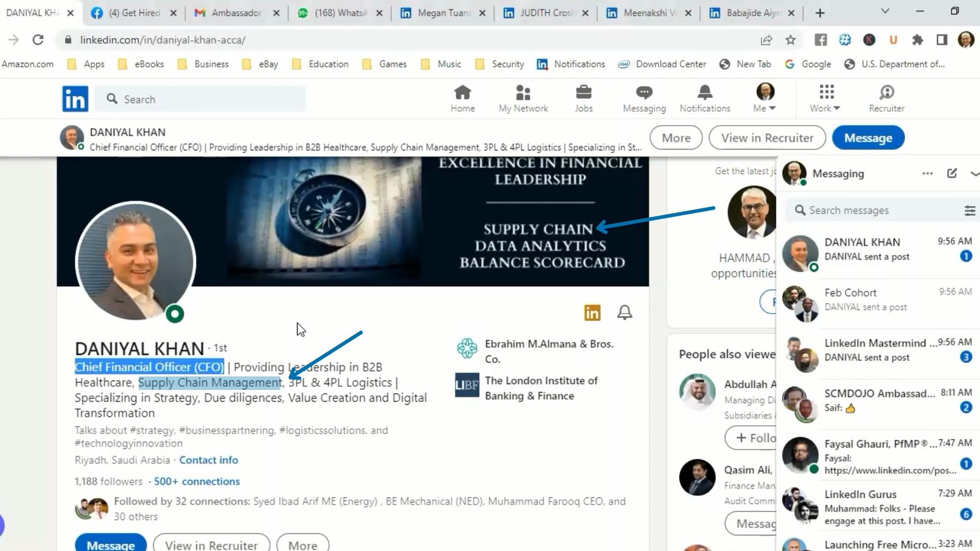Click the share page icon in the address bar
980x551 pixels.
click(766, 40)
